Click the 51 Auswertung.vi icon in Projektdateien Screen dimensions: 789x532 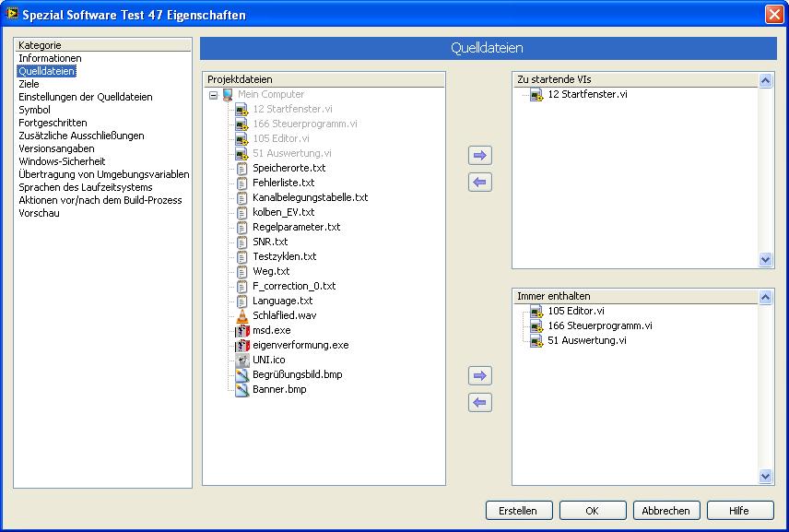tap(242, 153)
